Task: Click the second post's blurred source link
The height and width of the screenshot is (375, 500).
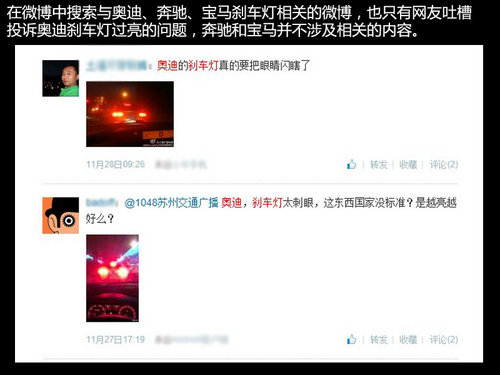Action: point(192,339)
